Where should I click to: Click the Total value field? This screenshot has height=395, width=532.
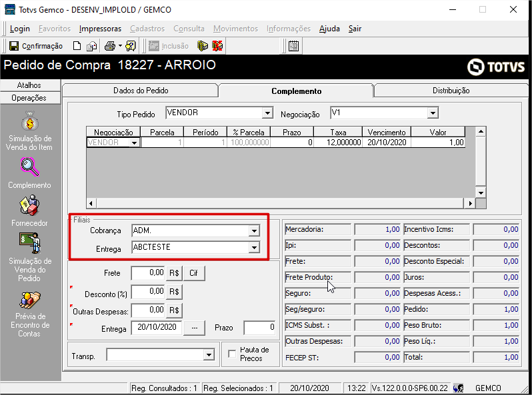pos(496,357)
